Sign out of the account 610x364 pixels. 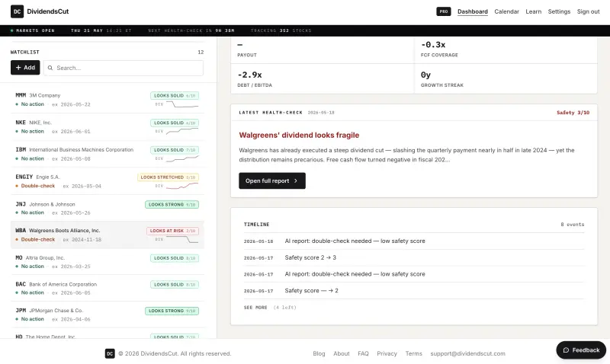pyautogui.click(x=588, y=11)
